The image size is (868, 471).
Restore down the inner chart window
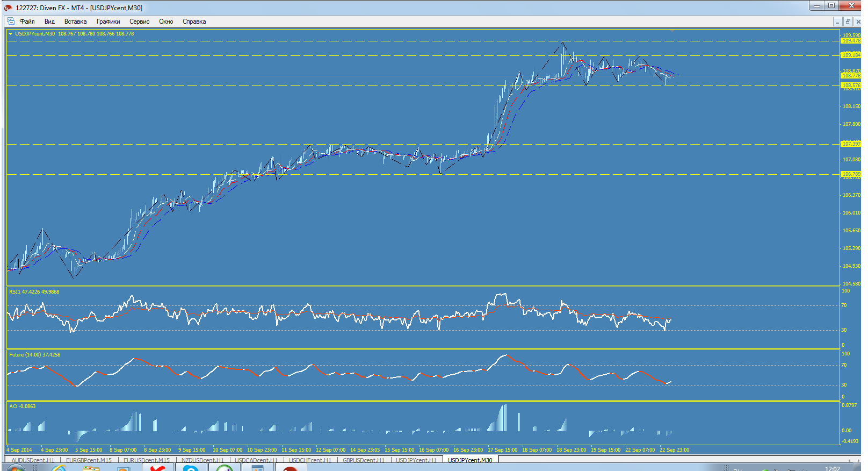tap(848, 22)
